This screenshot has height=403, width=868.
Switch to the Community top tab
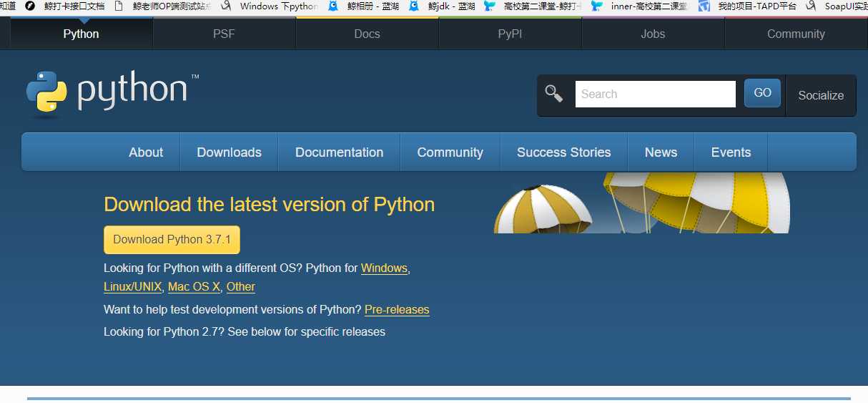tap(796, 34)
